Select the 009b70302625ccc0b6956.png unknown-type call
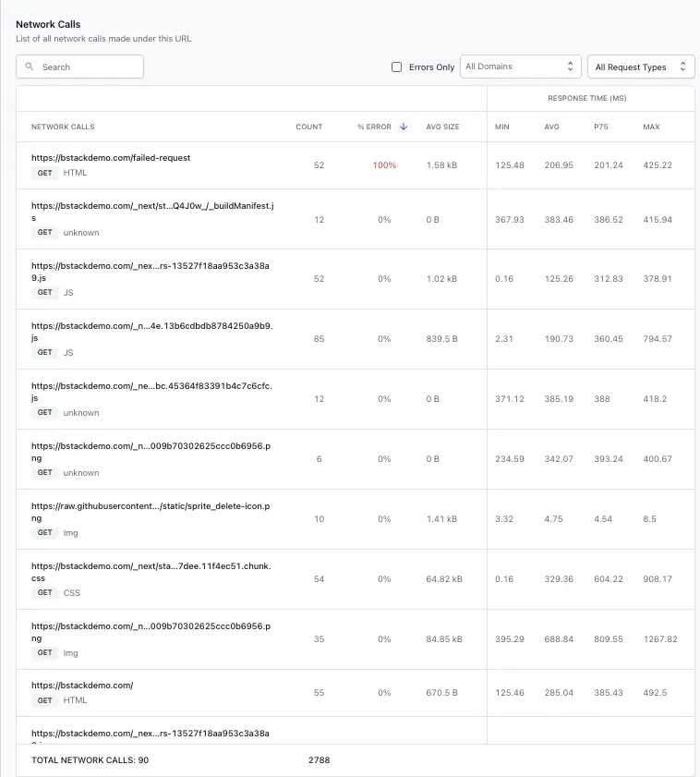Viewport: 700px width, 777px height. click(356, 459)
